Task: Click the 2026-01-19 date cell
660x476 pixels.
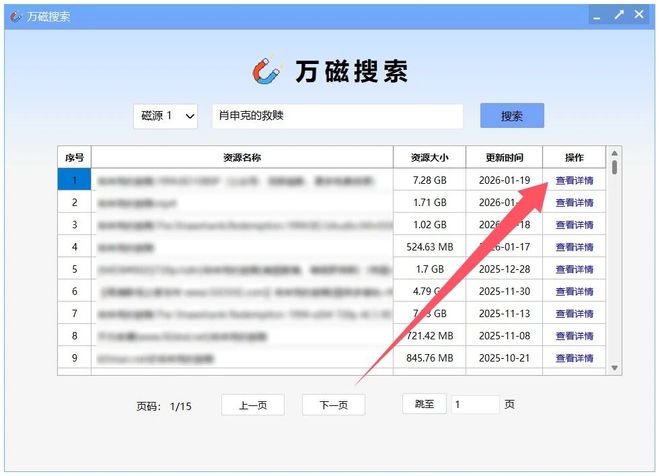Action: tap(504, 180)
